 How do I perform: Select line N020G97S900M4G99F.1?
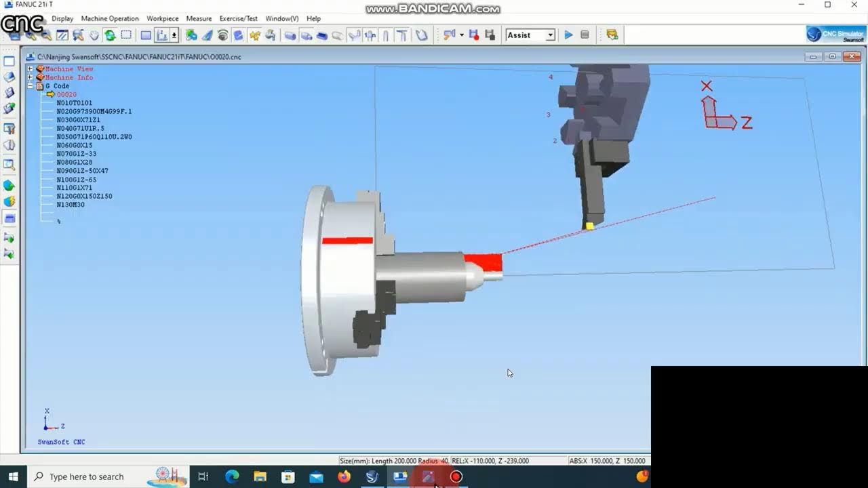point(94,111)
